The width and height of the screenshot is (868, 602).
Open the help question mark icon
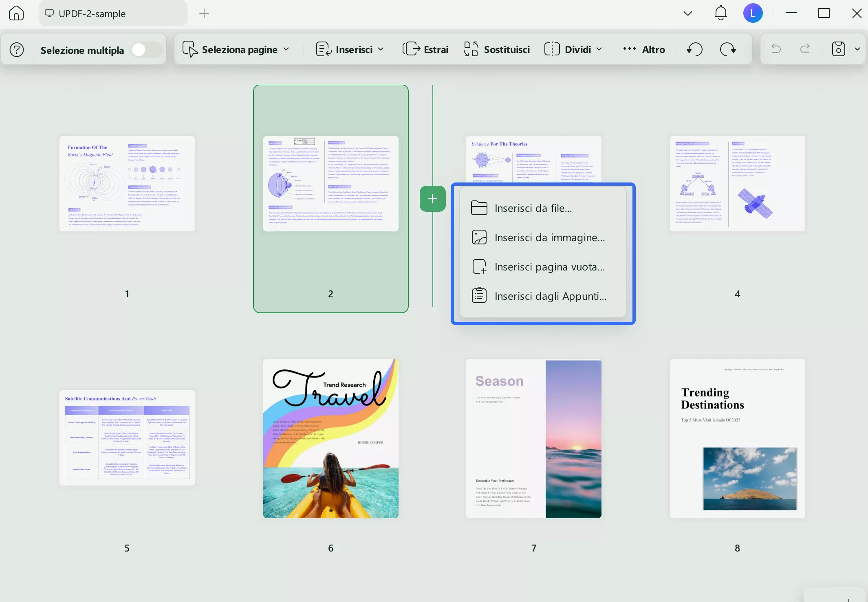coord(17,50)
